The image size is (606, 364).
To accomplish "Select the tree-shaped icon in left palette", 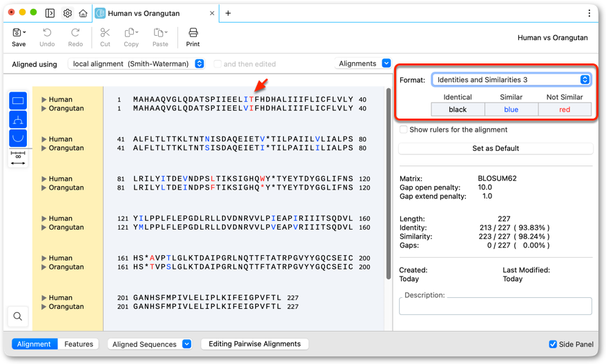I will click(18, 119).
